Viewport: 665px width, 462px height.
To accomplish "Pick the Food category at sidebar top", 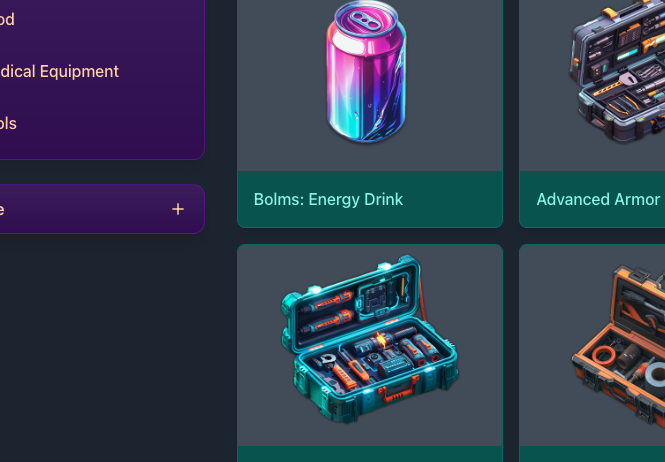I will 7,19.
